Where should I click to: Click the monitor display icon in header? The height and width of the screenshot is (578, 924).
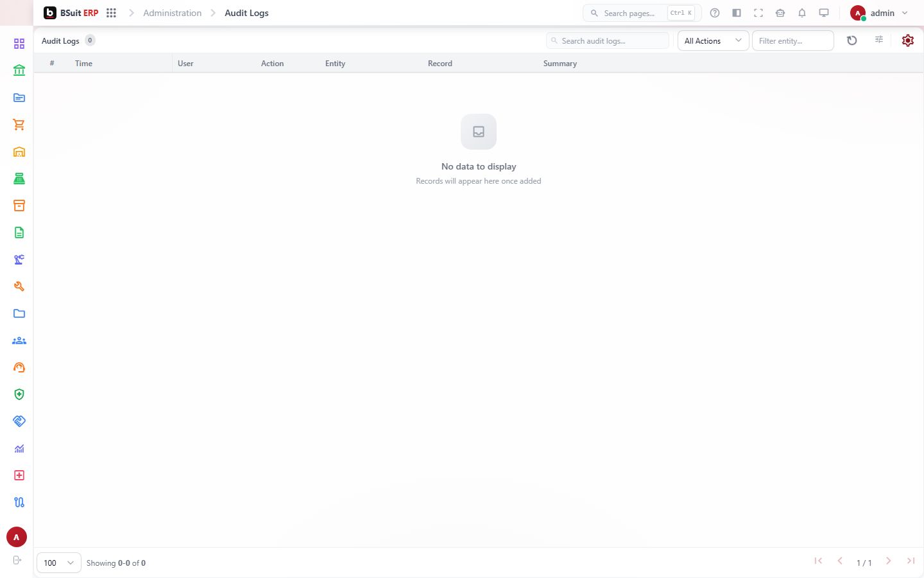(824, 13)
